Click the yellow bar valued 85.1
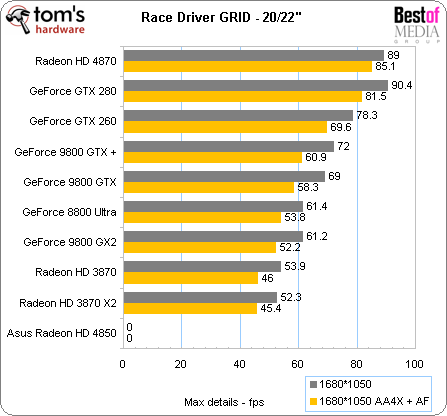This screenshot has width=447, height=416. click(248, 66)
